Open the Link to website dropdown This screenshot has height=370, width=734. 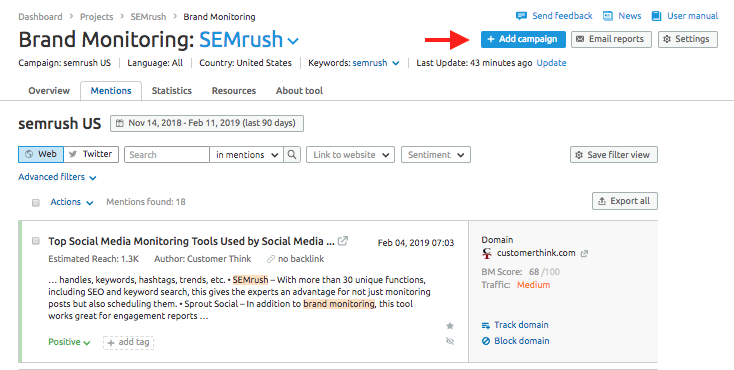350,155
